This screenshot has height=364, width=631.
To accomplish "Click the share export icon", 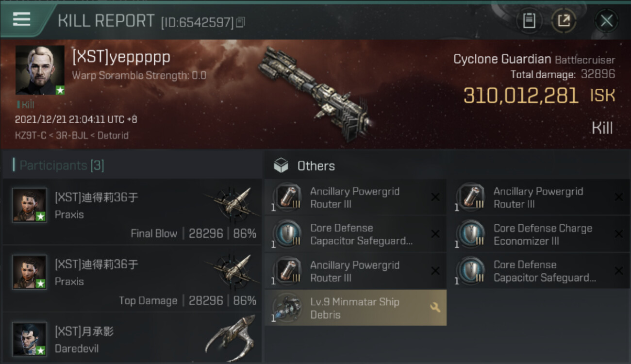I will pyautogui.click(x=564, y=20).
